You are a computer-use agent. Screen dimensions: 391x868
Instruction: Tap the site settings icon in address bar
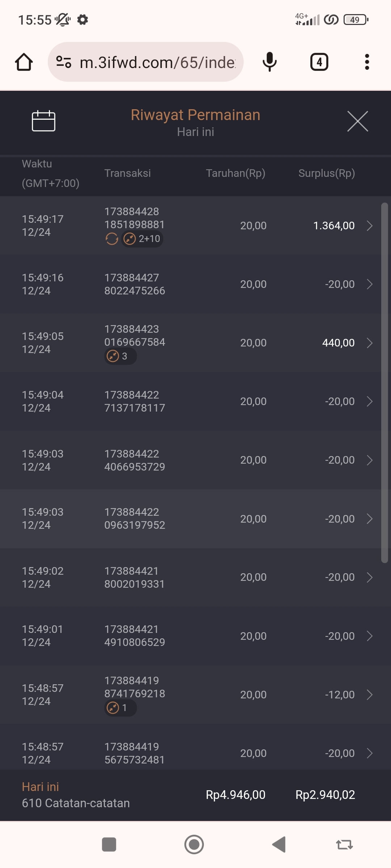(x=64, y=62)
